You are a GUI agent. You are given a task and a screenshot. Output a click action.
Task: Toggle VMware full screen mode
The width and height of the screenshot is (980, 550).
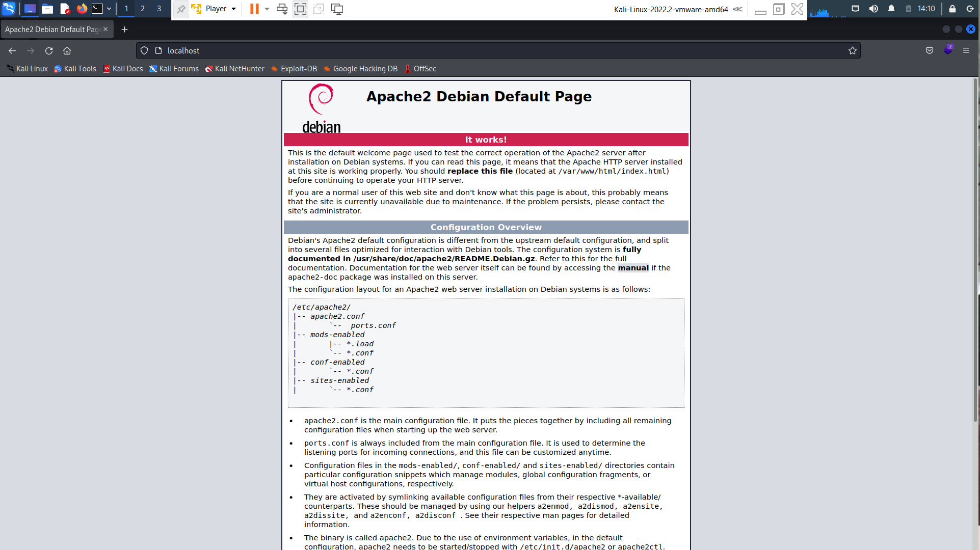[300, 9]
